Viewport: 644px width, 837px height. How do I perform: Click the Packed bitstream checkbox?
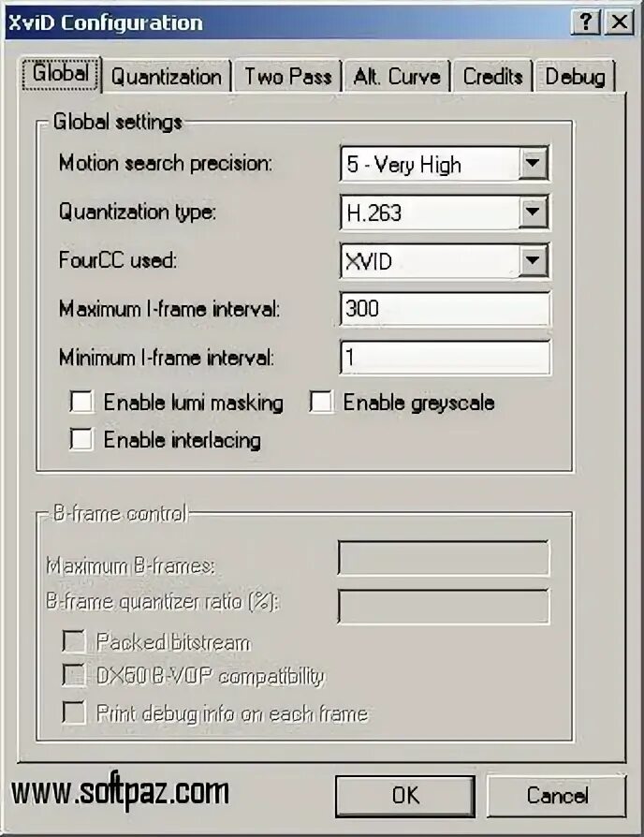(74, 641)
